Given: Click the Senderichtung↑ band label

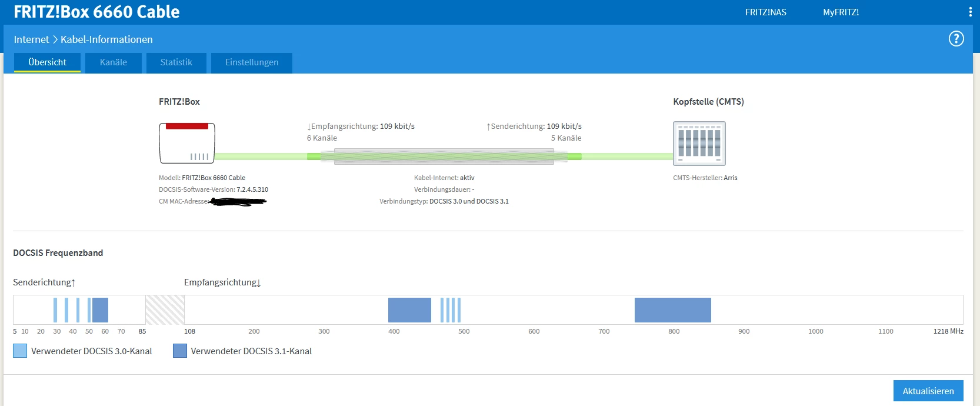Looking at the screenshot, I should 44,282.
